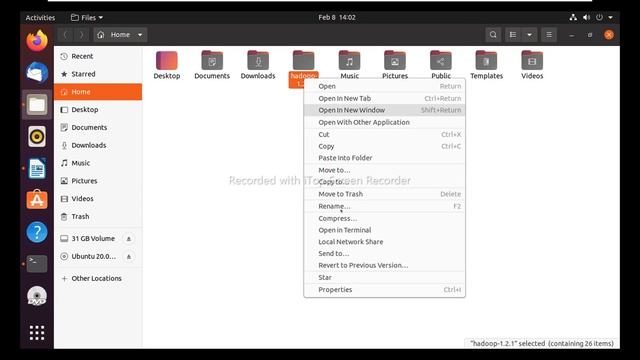
Task: Click the power icon in top bar
Action: point(599,18)
